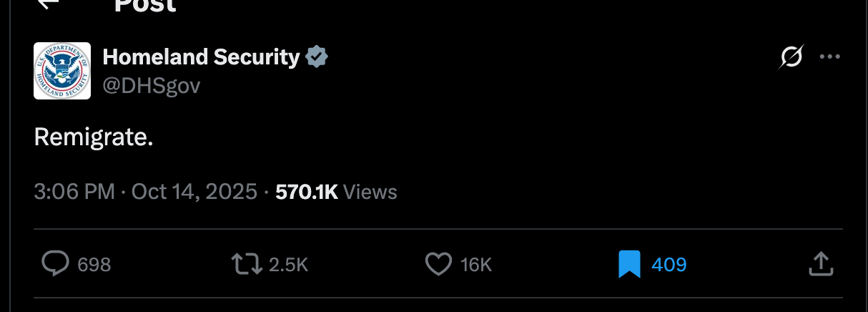Click the 409 bookmarks count
This screenshot has height=312, width=868.
point(669,265)
